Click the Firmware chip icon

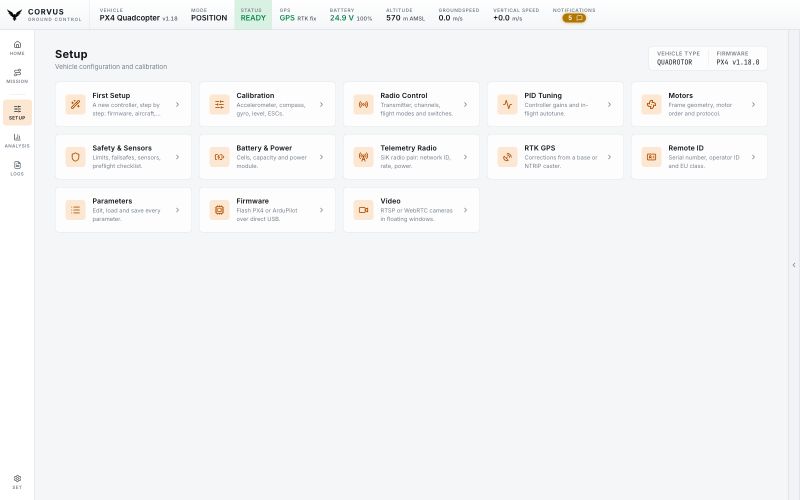(219, 210)
